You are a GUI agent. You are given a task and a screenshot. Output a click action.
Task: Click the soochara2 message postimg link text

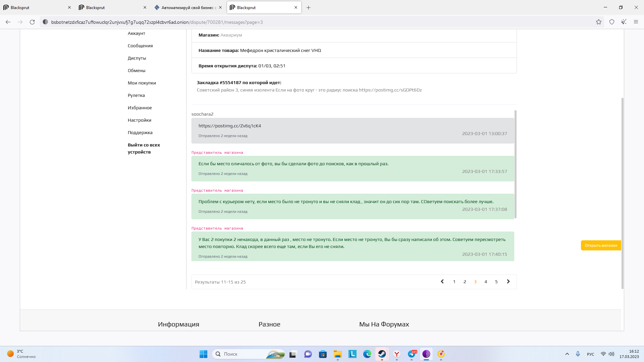[230, 126]
